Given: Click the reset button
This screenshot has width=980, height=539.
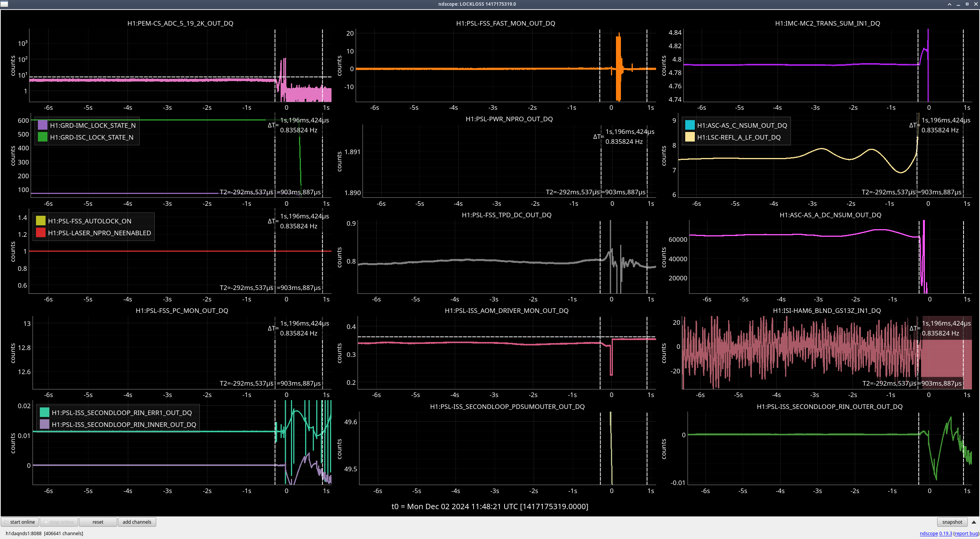Looking at the screenshot, I should (98, 522).
